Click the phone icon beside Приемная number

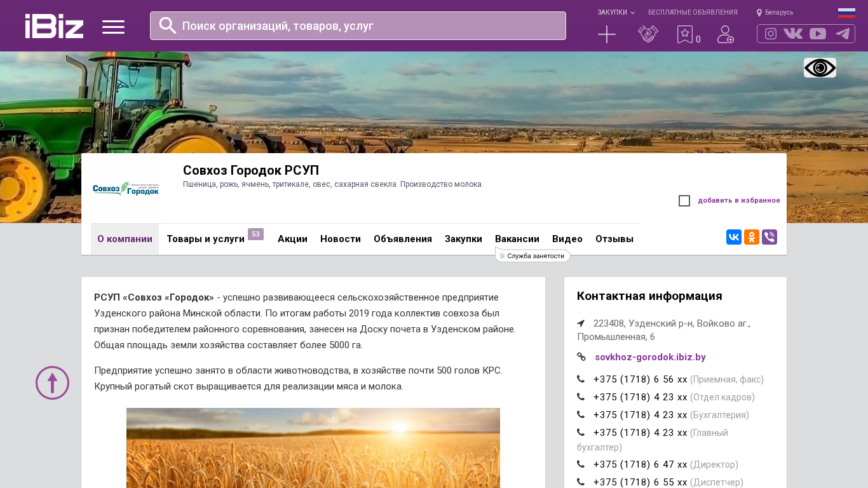click(x=581, y=379)
